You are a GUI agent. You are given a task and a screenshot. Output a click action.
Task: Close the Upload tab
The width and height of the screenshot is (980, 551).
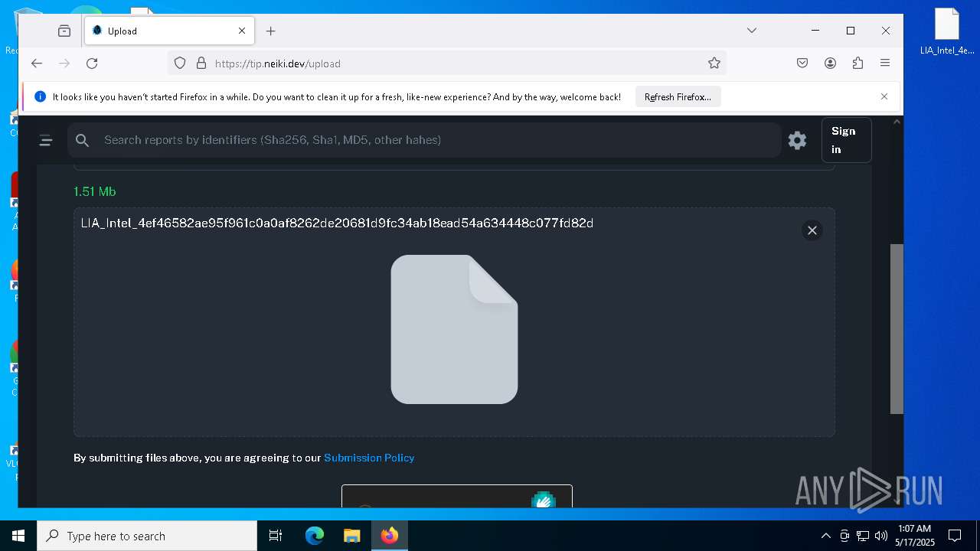click(x=242, y=31)
